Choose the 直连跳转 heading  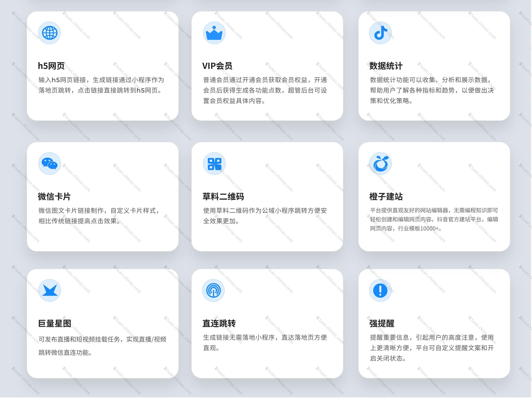219,323
